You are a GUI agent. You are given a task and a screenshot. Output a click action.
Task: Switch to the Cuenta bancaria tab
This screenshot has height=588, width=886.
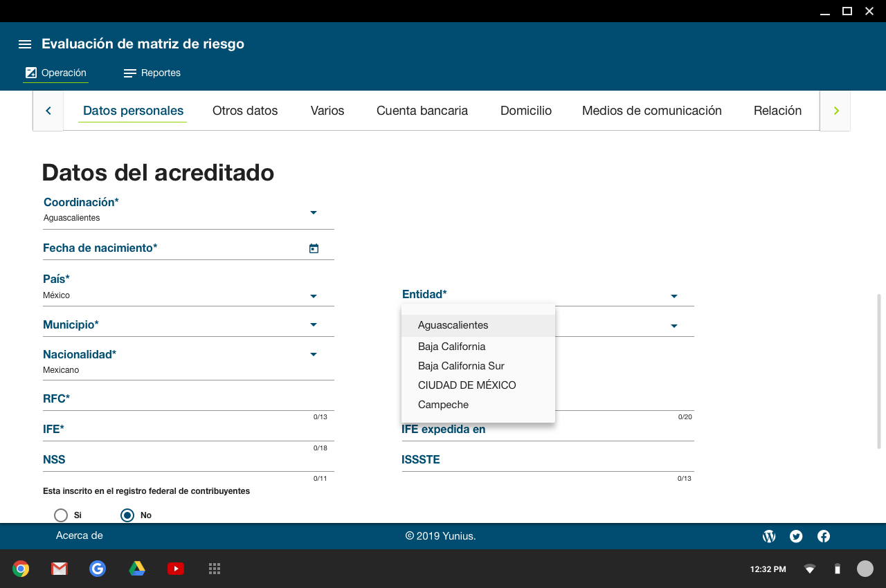[x=422, y=111]
